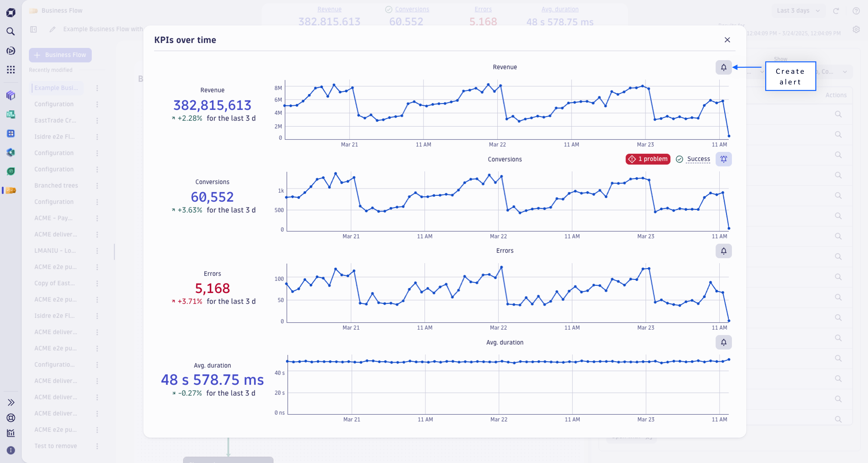Open options menu for Example Busi... flow

click(x=97, y=88)
